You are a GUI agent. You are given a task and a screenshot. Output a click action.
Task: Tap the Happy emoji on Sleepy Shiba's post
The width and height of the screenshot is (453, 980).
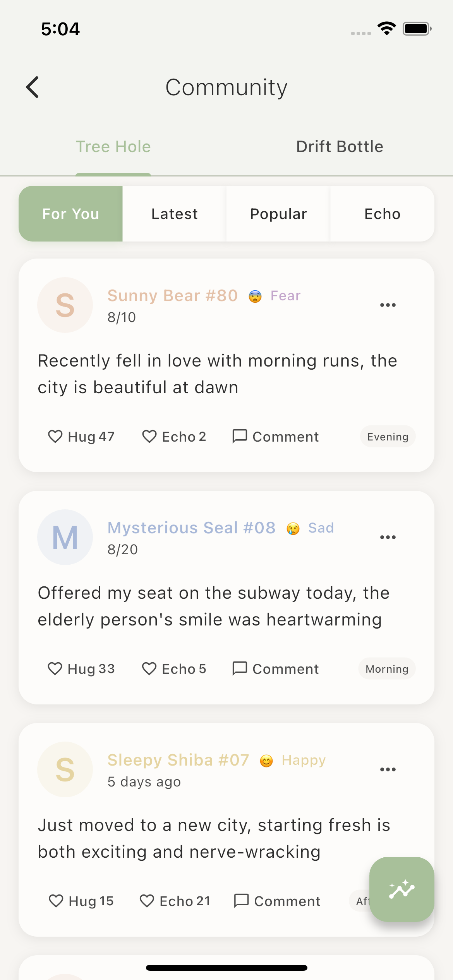[266, 760]
